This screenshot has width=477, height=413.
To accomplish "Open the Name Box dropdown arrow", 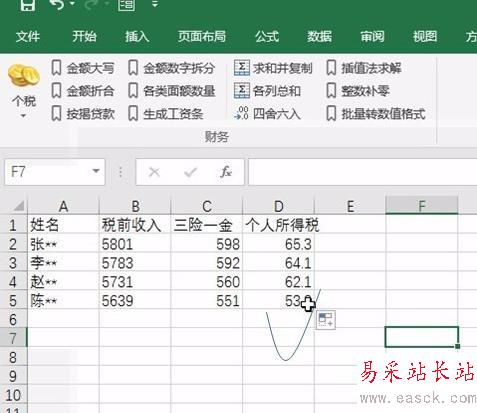I will tap(96, 171).
